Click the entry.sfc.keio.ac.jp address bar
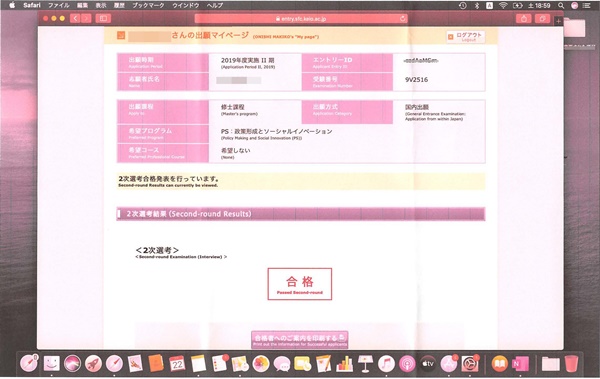 tap(301, 18)
